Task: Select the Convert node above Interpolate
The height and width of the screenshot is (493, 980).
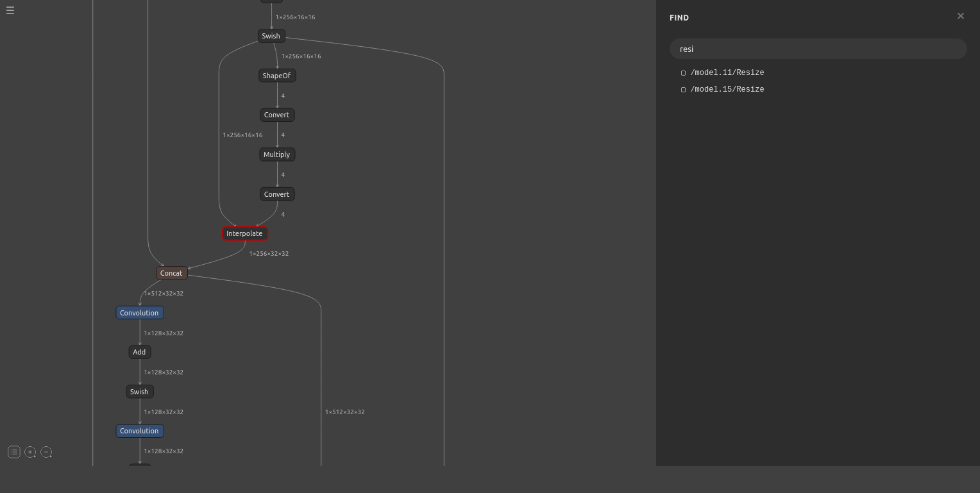Action: [x=276, y=194]
